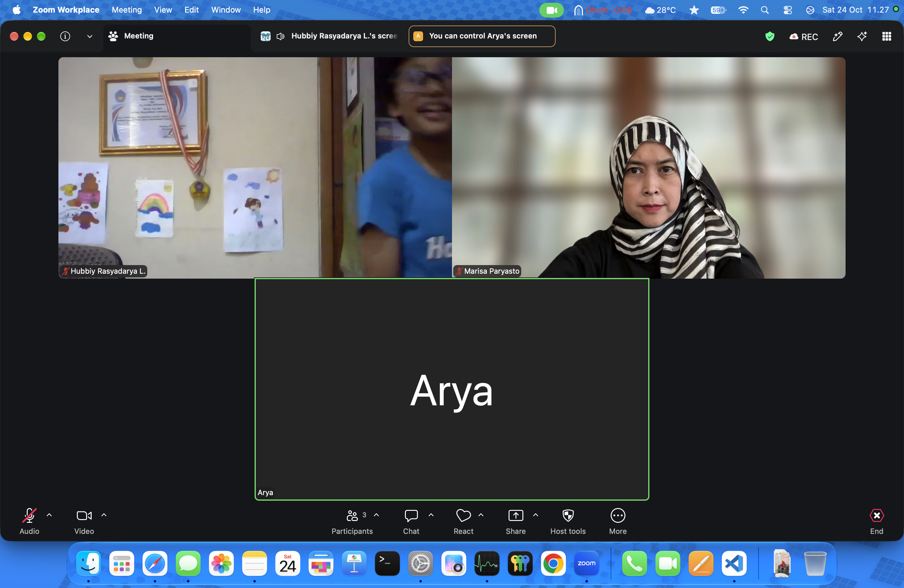Expand video options arrow
904x588 pixels.
pyautogui.click(x=104, y=515)
